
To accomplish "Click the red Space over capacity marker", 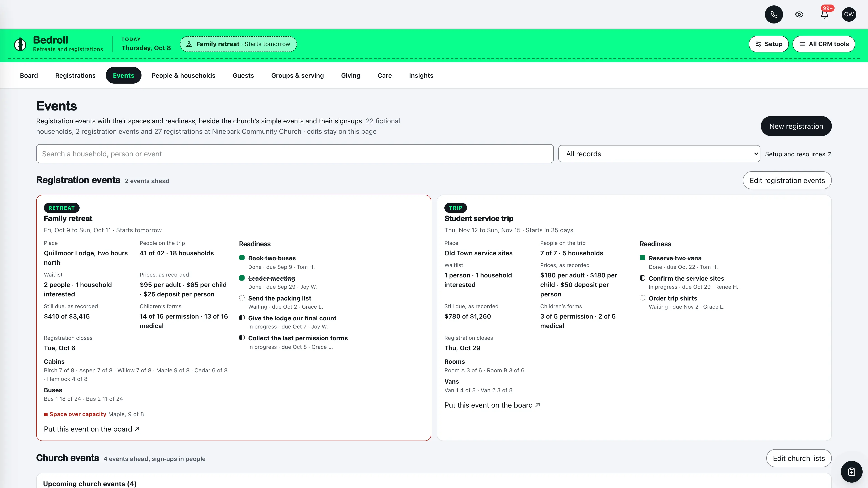I will [46, 415].
